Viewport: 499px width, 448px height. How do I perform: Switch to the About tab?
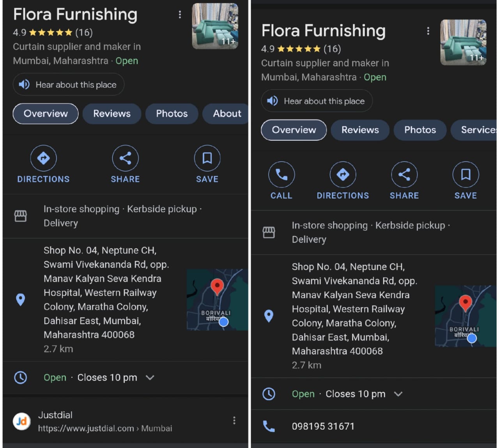coord(226,114)
